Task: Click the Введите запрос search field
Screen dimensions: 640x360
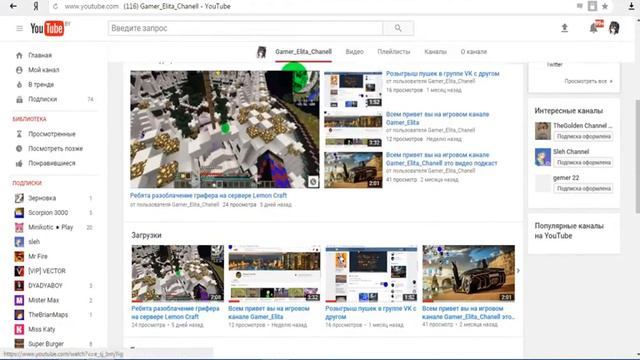Action: click(246, 28)
